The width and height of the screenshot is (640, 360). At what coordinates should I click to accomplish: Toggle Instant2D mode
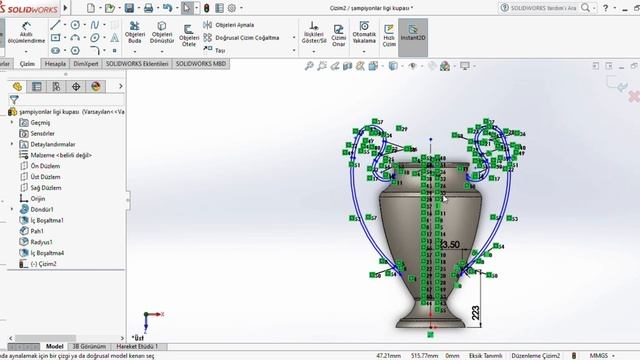pos(413,37)
